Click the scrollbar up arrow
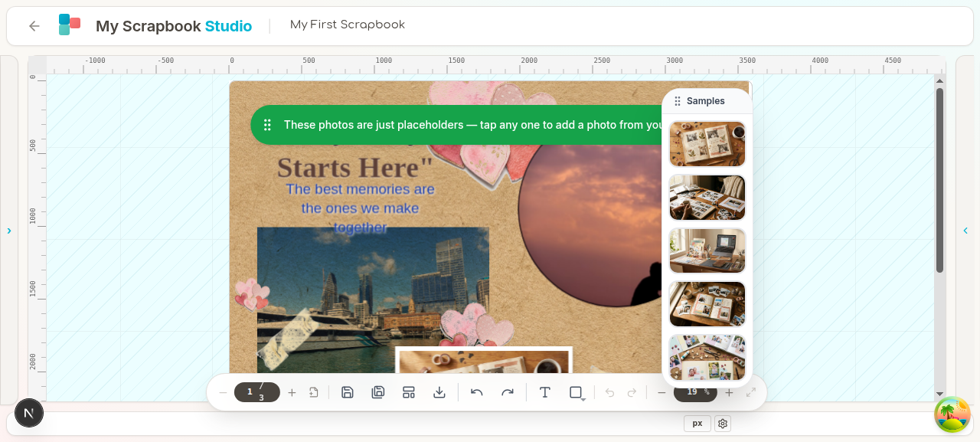980x442 pixels. point(939,81)
